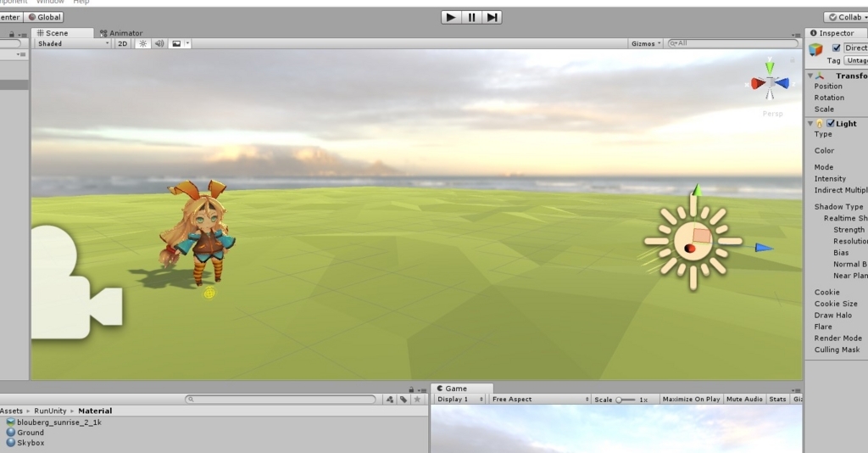
Task: Click the Center pivot mode button
Action: coord(11,17)
